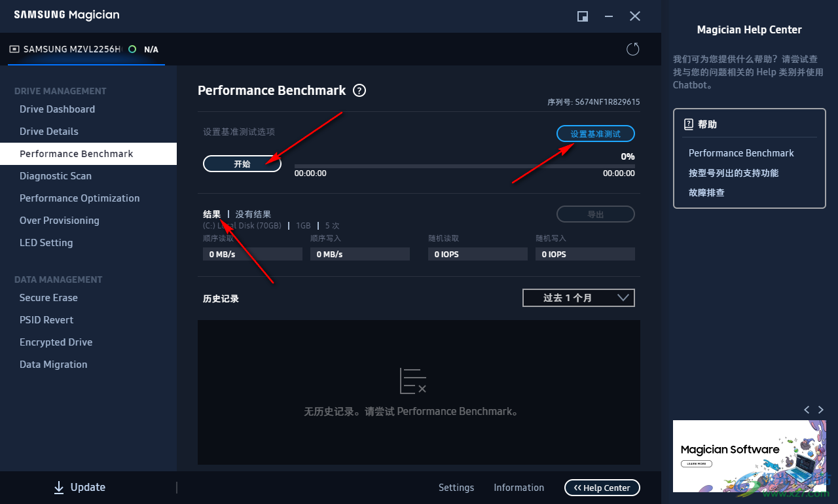The width and height of the screenshot is (838, 504).
Task: Open Performance Benchmark help topic link
Action: tap(741, 153)
